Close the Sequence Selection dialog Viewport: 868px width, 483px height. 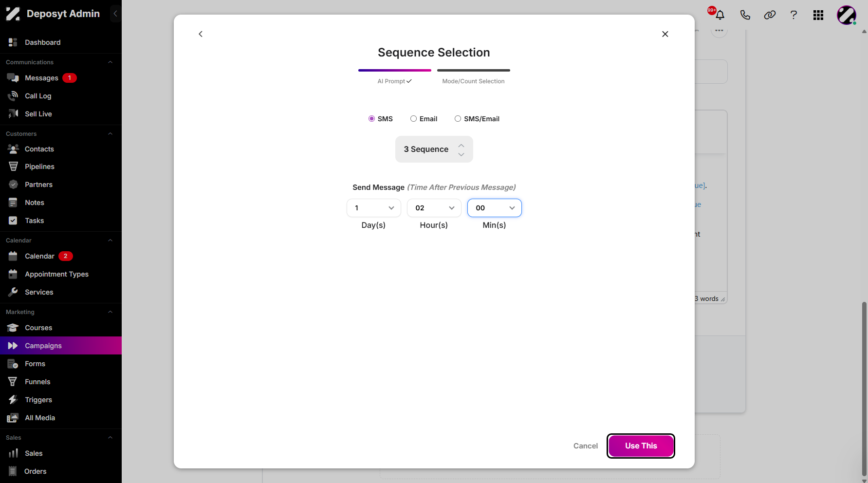click(665, 34)
